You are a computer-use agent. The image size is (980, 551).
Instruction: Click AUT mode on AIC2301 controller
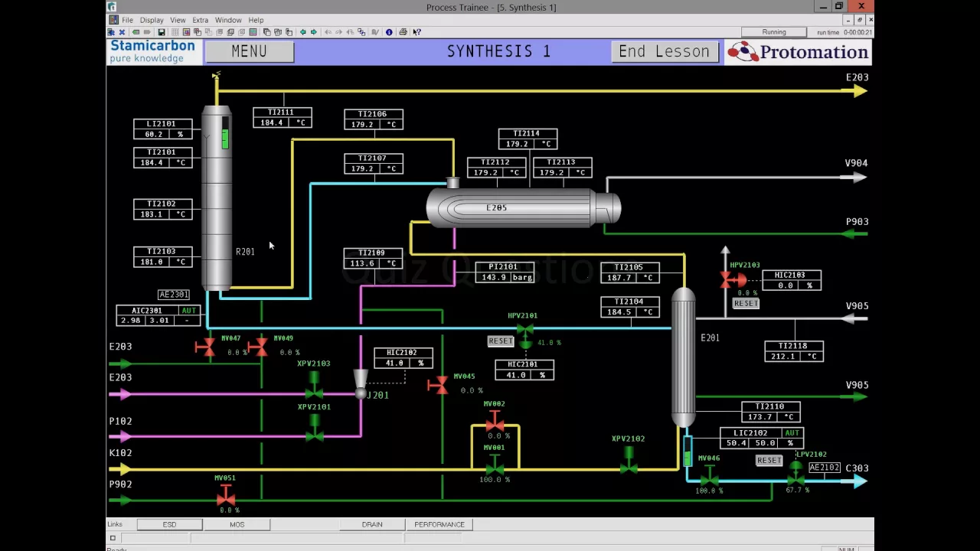click(188, 311)
